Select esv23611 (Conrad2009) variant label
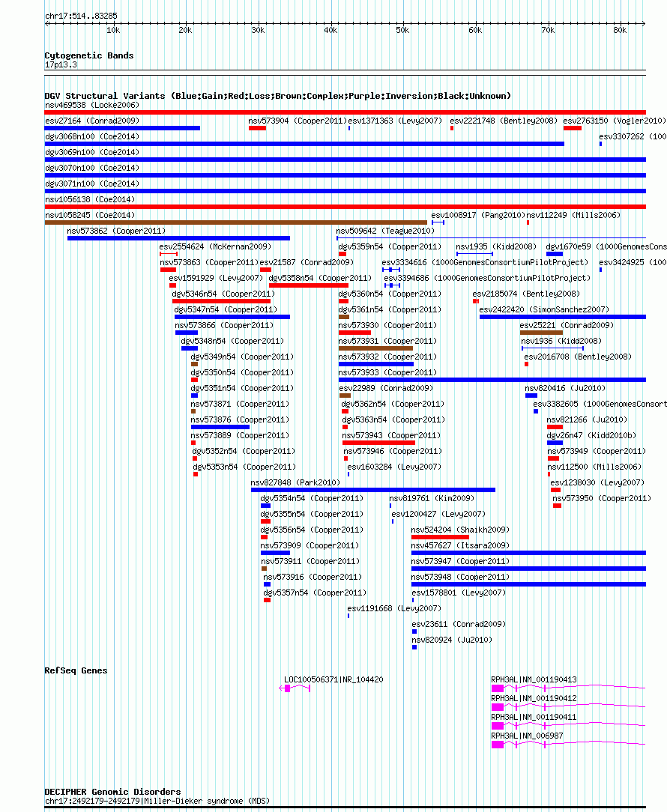Screen dimensions: 667x812 (x=459, y=624)
